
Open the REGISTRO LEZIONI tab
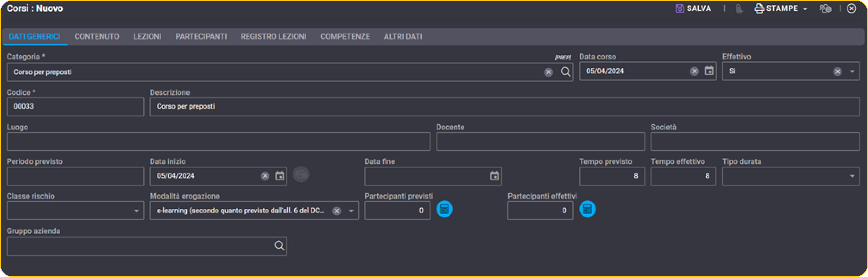pyautogui.click(x=274, y=37)
